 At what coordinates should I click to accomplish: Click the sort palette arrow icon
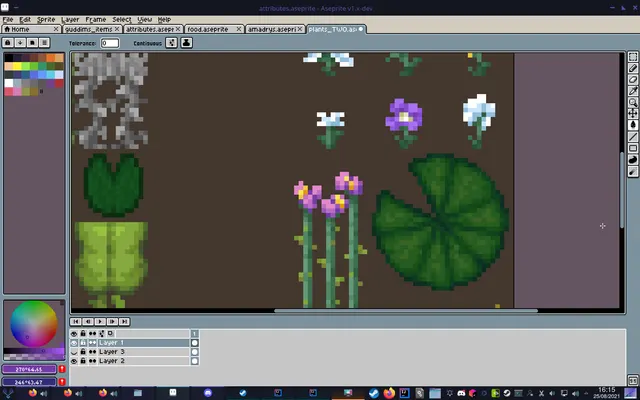20,42
